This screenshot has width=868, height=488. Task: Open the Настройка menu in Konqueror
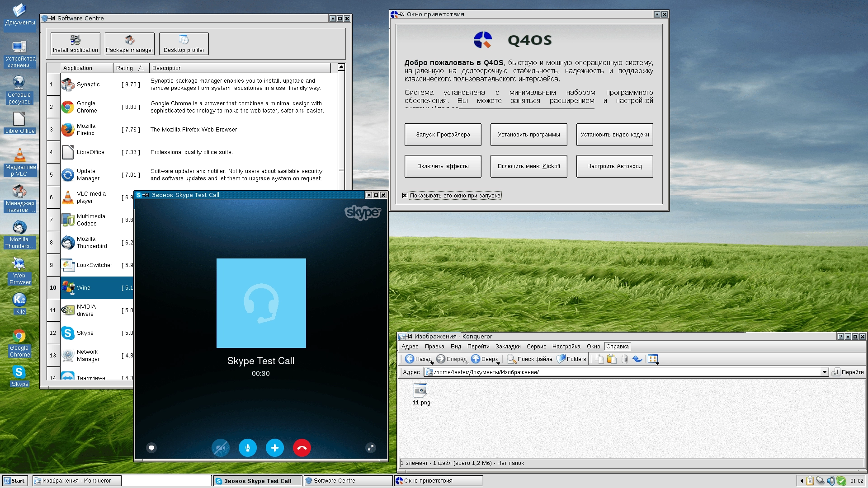566,347
